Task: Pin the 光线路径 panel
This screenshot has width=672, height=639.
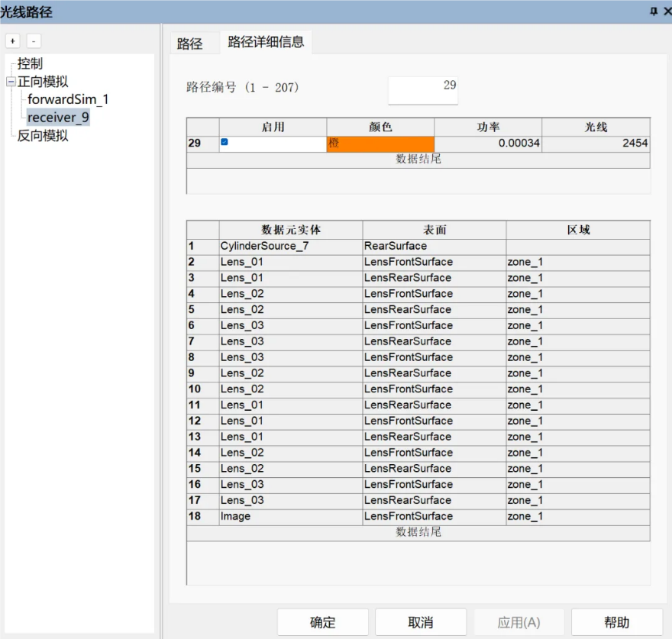Action: [x=653, y=11]
